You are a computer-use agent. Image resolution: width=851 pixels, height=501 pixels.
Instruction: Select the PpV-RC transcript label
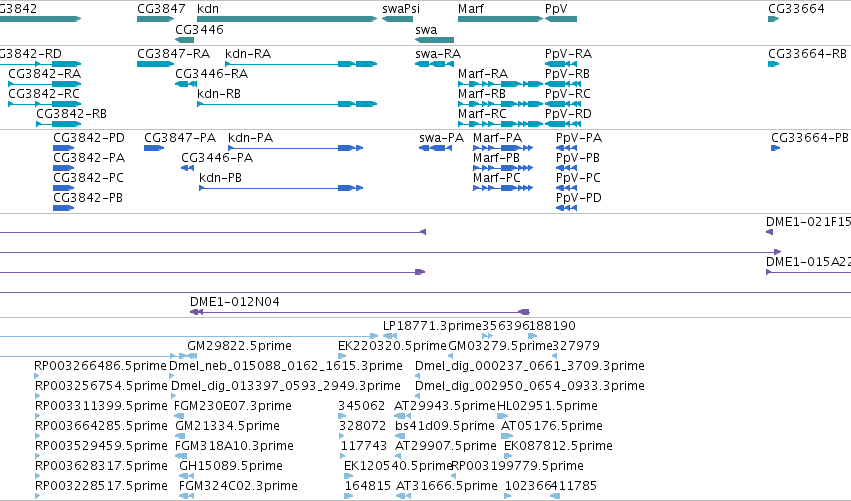568,94
